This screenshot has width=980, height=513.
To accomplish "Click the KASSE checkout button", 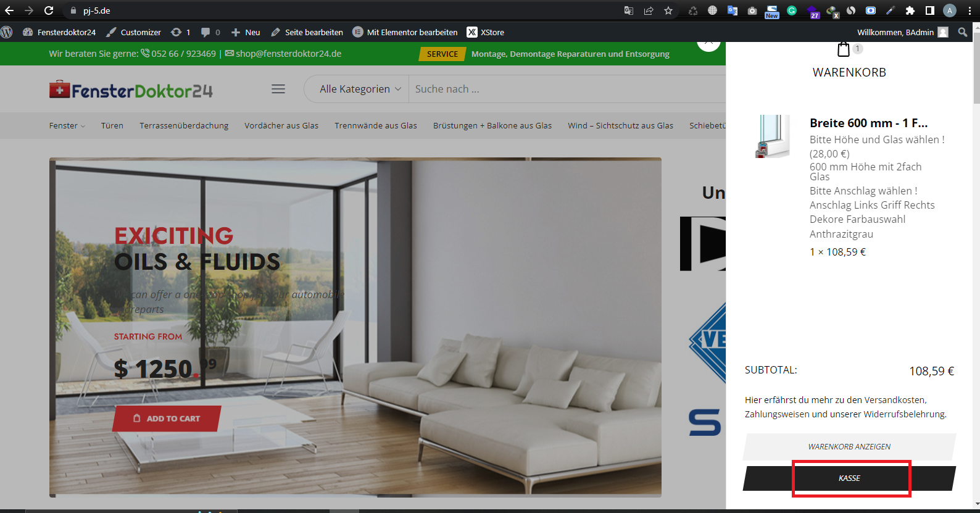I will pyautogui.click(x=849, y=478).
